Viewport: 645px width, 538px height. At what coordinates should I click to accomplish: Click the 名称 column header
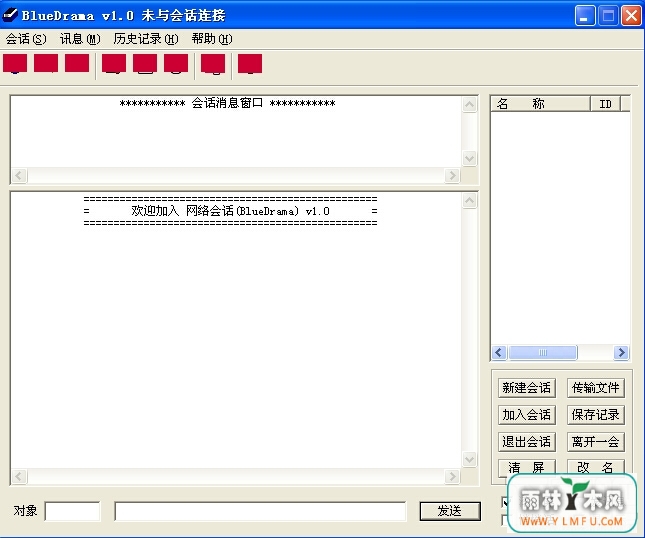[541, 104]
